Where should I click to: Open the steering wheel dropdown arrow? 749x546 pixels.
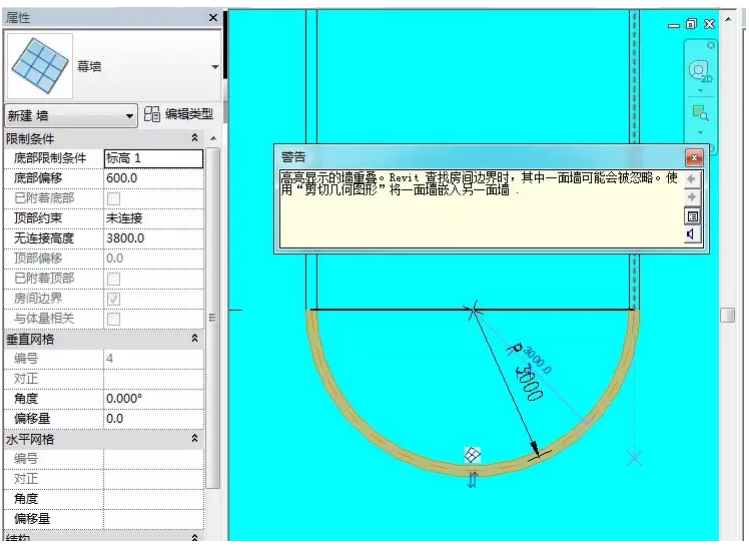701,91
